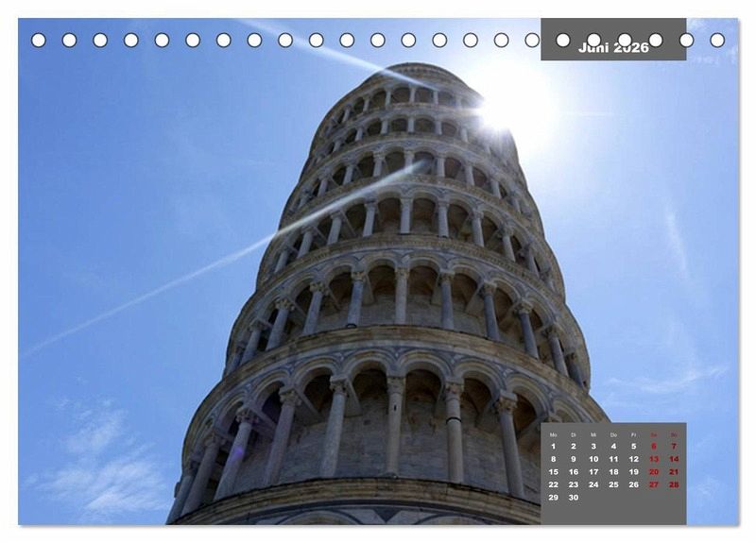Click date 29 in the bottom row
The width and height of the screenshot is (756, 543).
tap(554, 498)
